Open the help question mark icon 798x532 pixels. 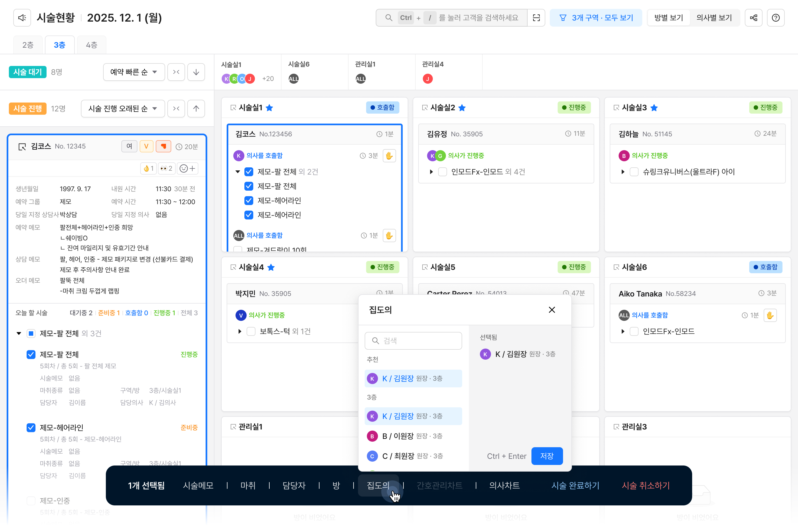pos(776,18)
